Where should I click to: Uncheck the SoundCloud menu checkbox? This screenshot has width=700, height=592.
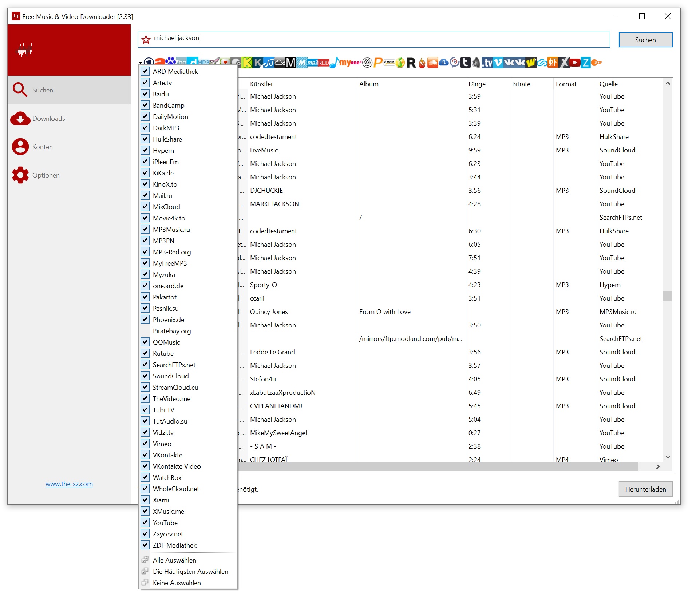145,376
